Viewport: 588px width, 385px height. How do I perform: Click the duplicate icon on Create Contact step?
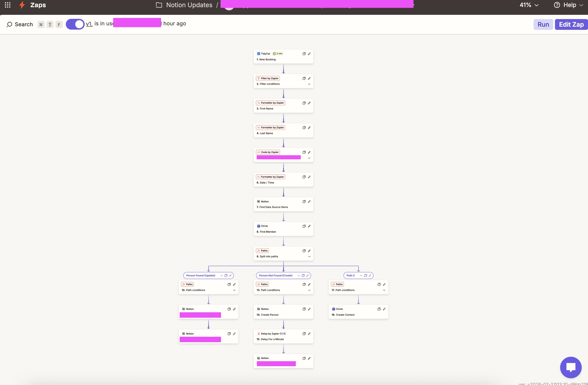[x=379, y=309]
